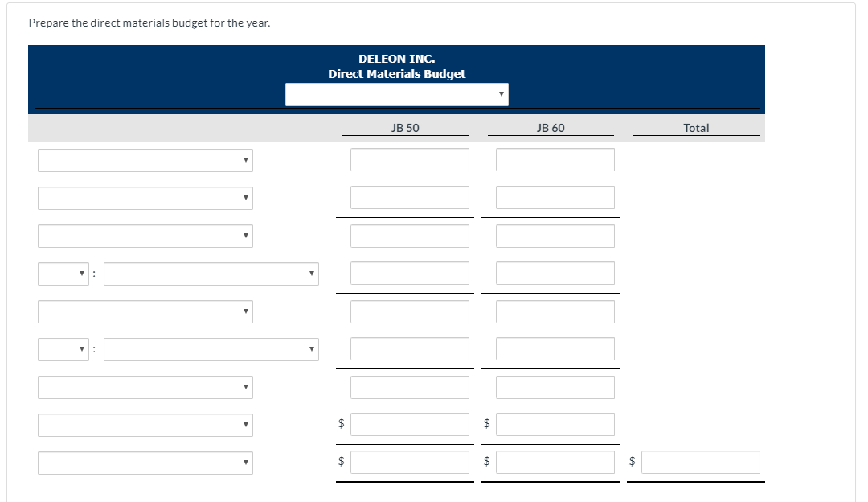Click the fourth input field under JB 50

click(x=409, y=273)
